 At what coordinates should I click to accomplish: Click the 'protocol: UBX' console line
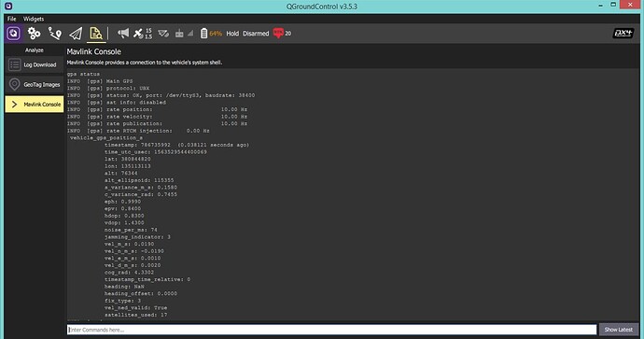pyautogui.click(x=108, y=89)
